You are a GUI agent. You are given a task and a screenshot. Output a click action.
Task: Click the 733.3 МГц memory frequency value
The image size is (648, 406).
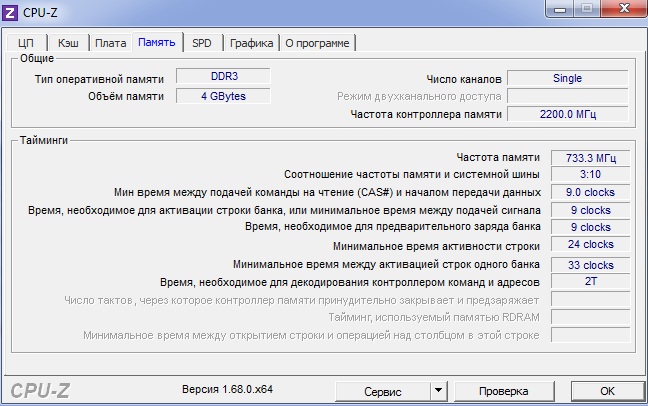(x=591, y=158)
